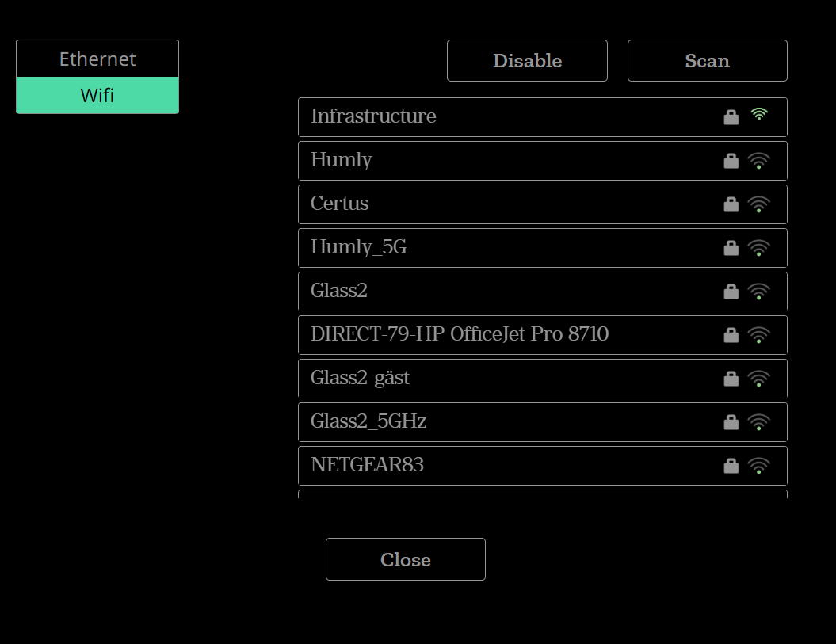Click the wifi signal icon for DIRECT-79-HP OfficeJet
The image size is (836, 644).
click(758, 335)
